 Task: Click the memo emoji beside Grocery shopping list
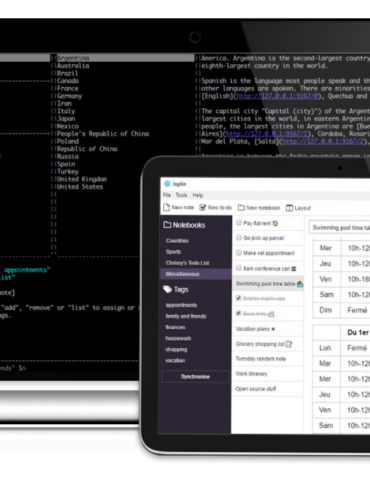(289, 344)
